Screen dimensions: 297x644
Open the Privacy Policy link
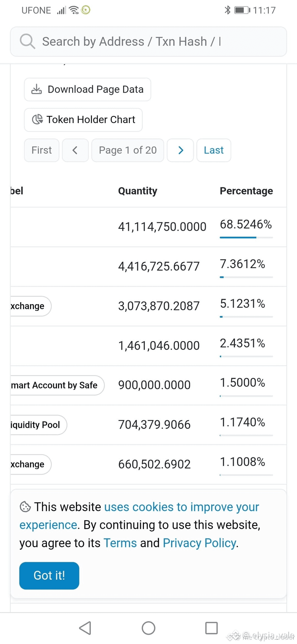[x=199, y=543]
